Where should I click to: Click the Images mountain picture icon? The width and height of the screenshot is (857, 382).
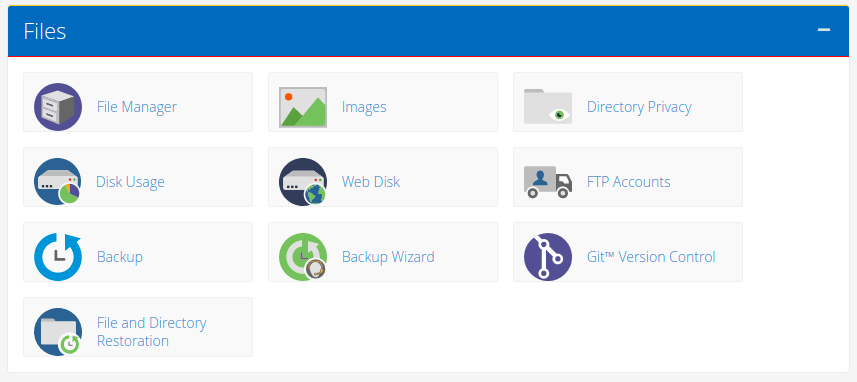303,107
